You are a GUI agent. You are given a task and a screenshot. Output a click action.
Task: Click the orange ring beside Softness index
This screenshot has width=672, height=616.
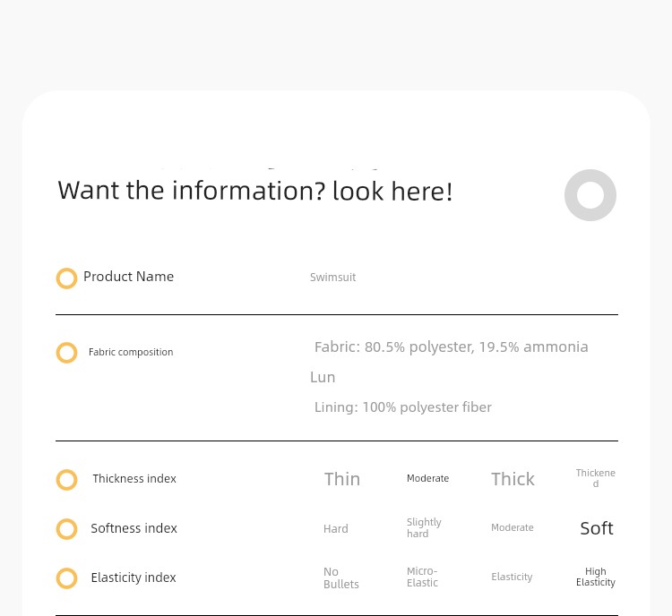67,529
